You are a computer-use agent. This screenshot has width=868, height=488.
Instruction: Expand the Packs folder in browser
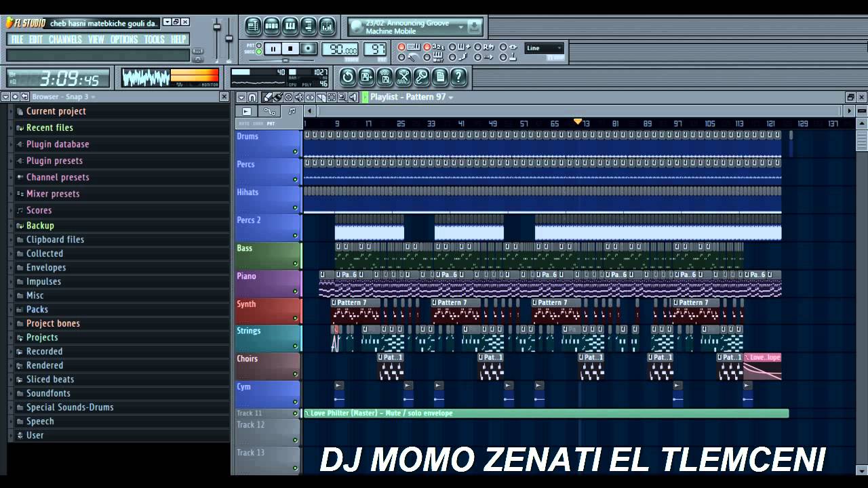tap(37, 310)
